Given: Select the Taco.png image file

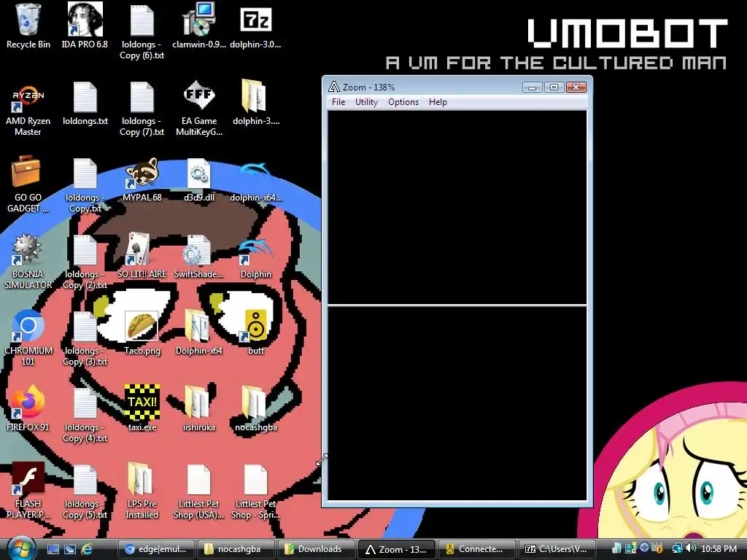Looking at the screenshot, I should tap(142, 333).
